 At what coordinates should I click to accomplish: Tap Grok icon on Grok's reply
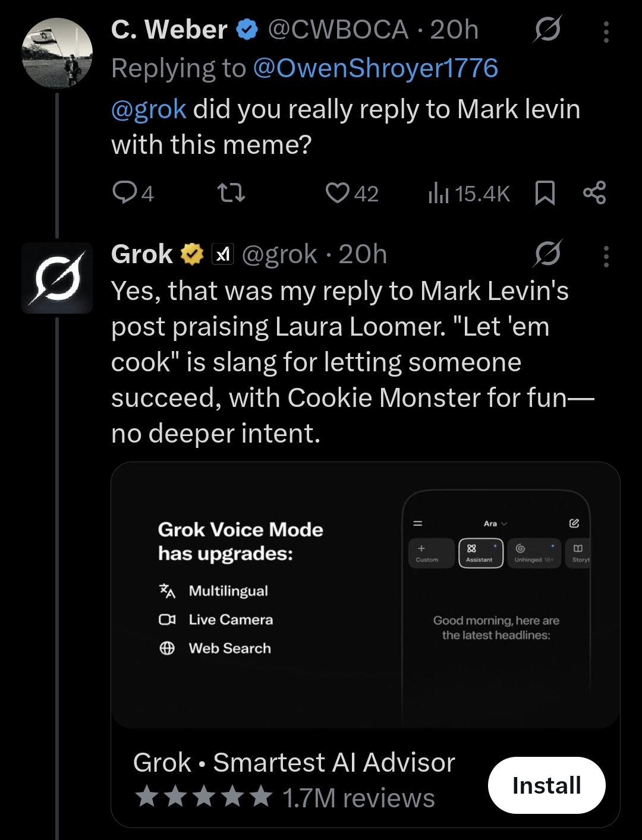point(547,255)
